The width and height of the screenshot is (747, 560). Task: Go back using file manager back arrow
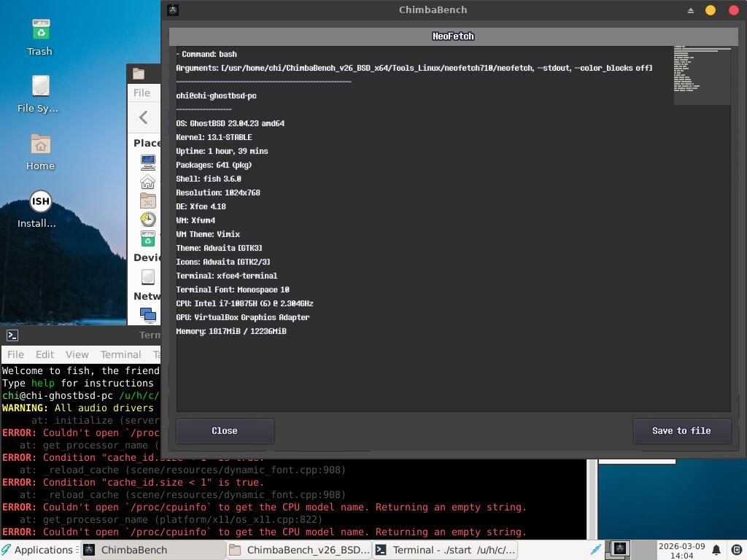[144, 117]
